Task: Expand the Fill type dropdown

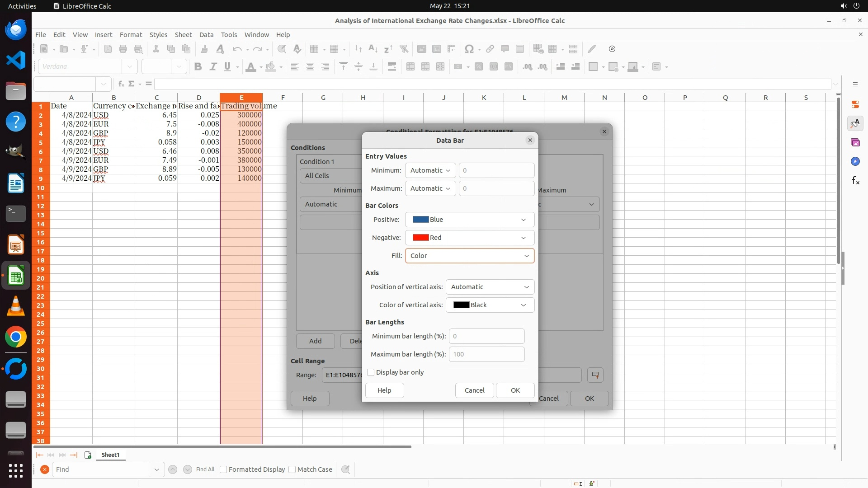Action: point(469,256)
